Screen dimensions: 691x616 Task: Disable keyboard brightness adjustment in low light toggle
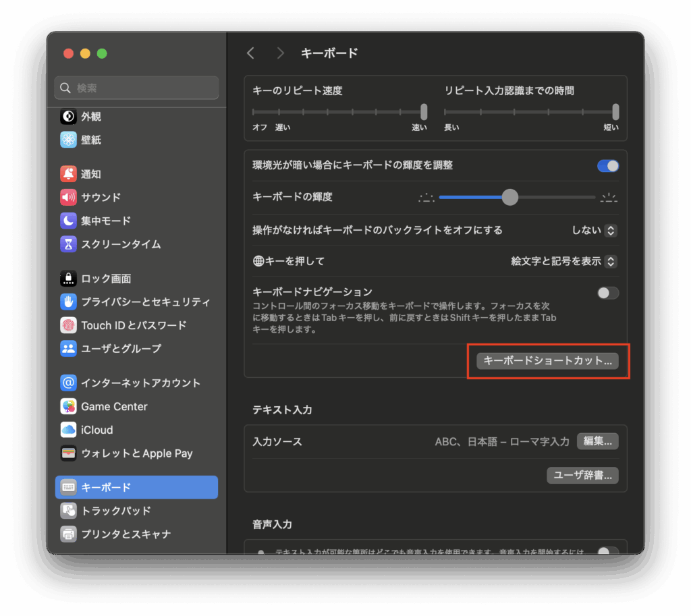(x=607, y=166)
